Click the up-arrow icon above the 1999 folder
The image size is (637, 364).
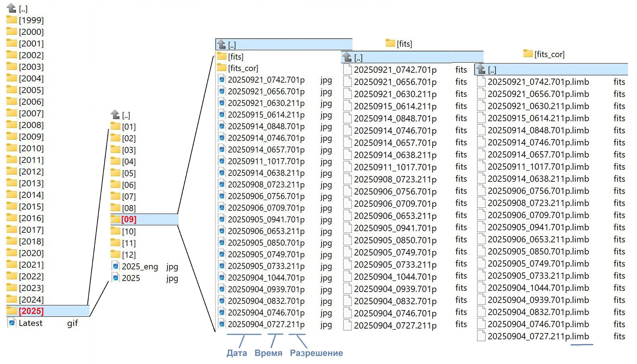12,8
